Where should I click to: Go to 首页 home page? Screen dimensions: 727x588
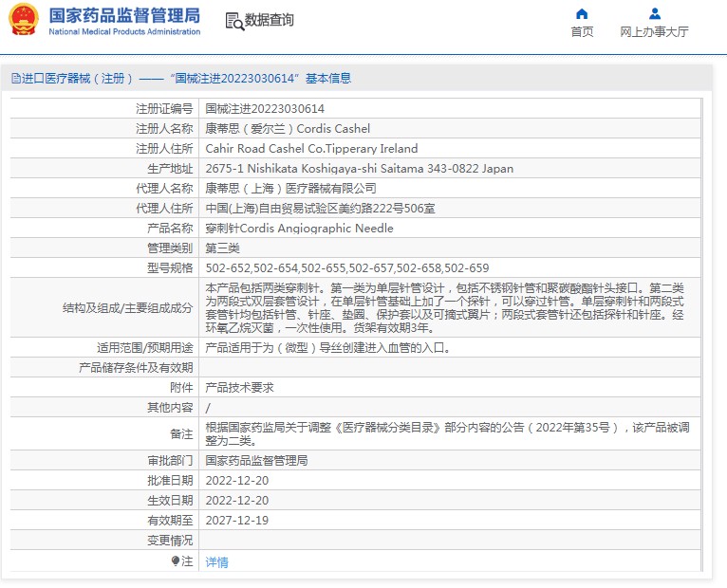click(582, 32)
